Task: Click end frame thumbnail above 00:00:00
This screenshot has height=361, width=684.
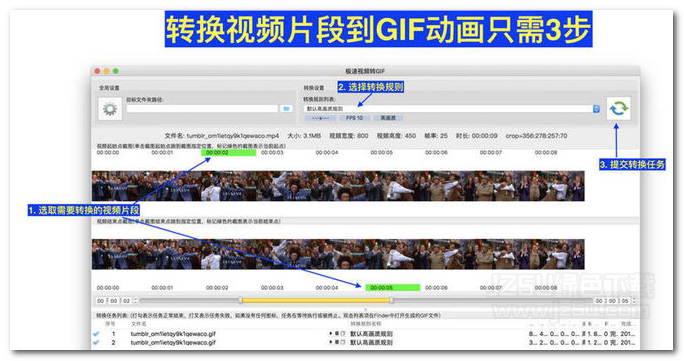Action: [x=119, y=254]
